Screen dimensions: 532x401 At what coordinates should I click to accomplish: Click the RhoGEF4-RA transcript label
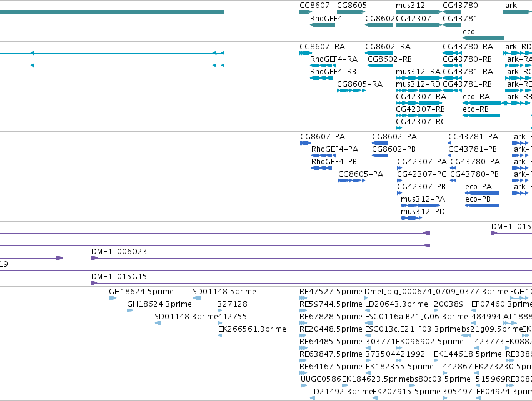click(x=334, y=59)
